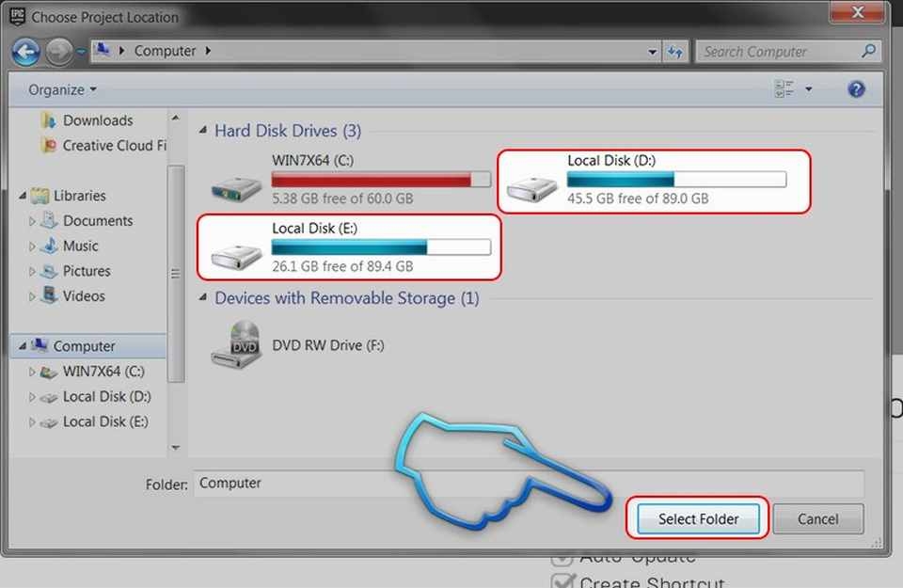Open the Documents library
The width and height of the screenshot is (903, 588).
pyautogui.click(x=87, y=220)
